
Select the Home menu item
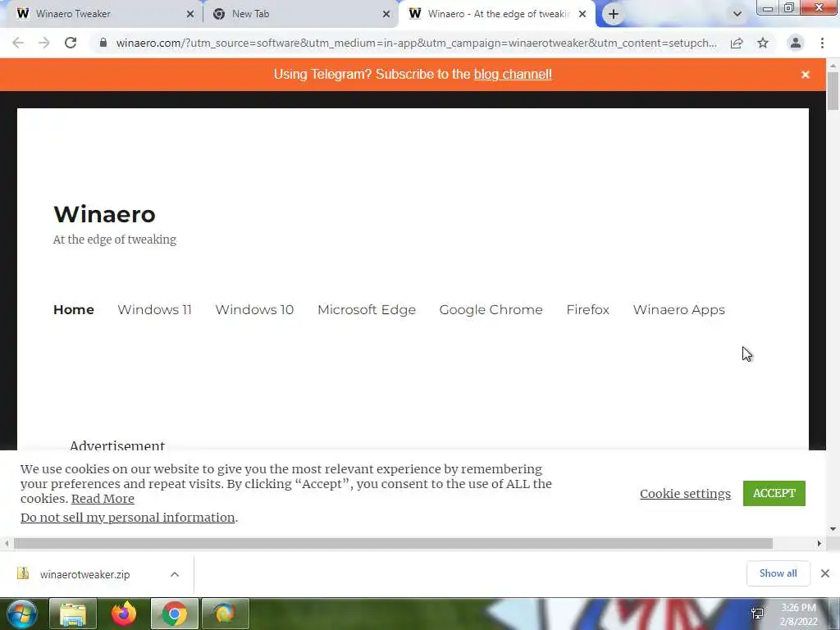pyautogui.click(x=74, y=309)
